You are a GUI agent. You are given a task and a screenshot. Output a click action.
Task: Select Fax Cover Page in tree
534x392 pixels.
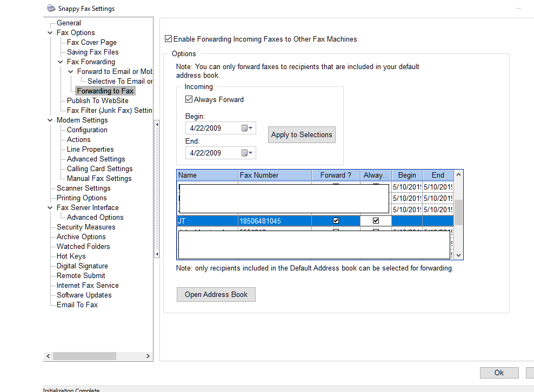[x=91, y=43]
